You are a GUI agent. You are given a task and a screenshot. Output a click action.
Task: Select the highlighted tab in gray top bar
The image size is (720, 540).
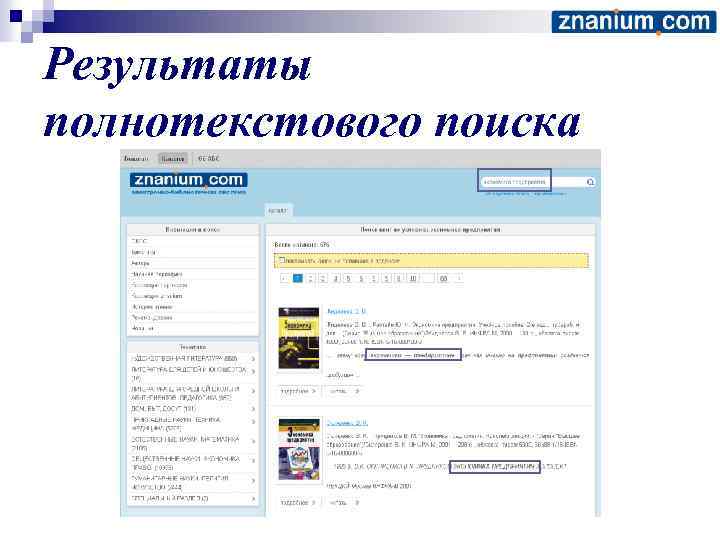point(173,158)
